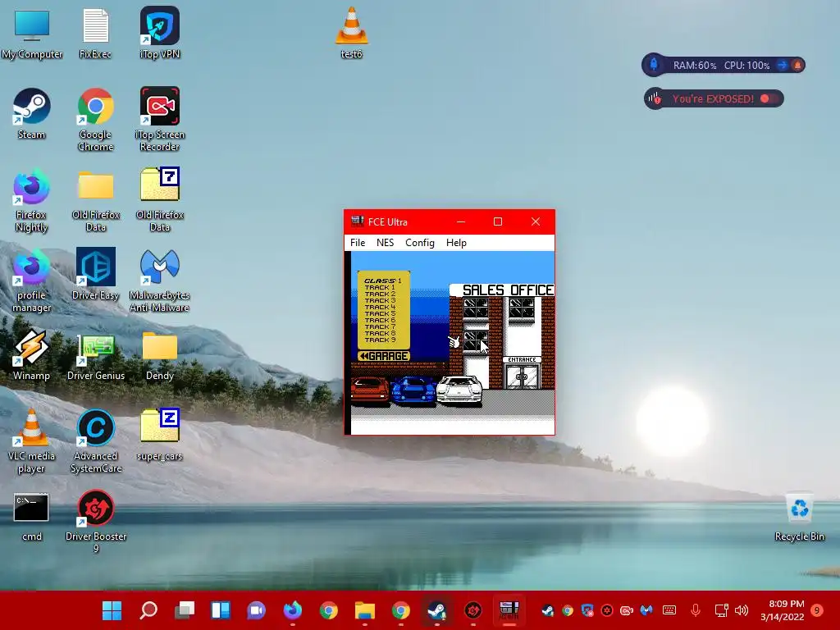Select the Recycle Bin icon

pyautogui.click(x=799, y=517)
